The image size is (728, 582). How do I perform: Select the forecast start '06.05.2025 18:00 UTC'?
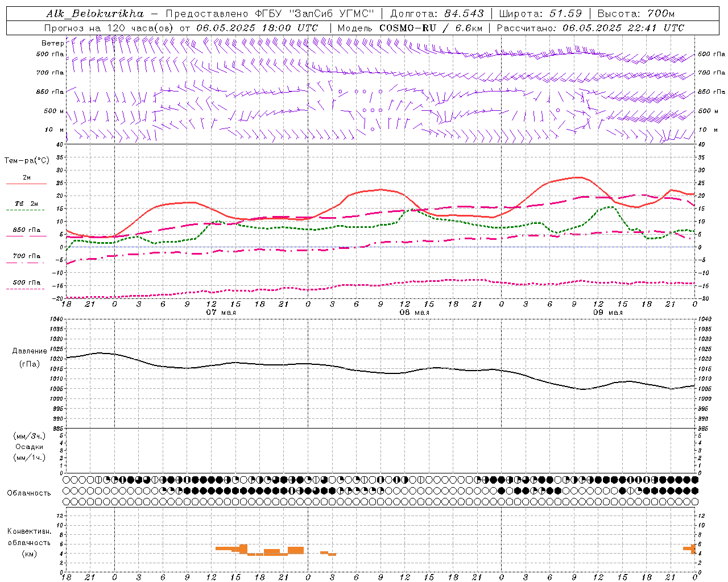click(257, 28)
